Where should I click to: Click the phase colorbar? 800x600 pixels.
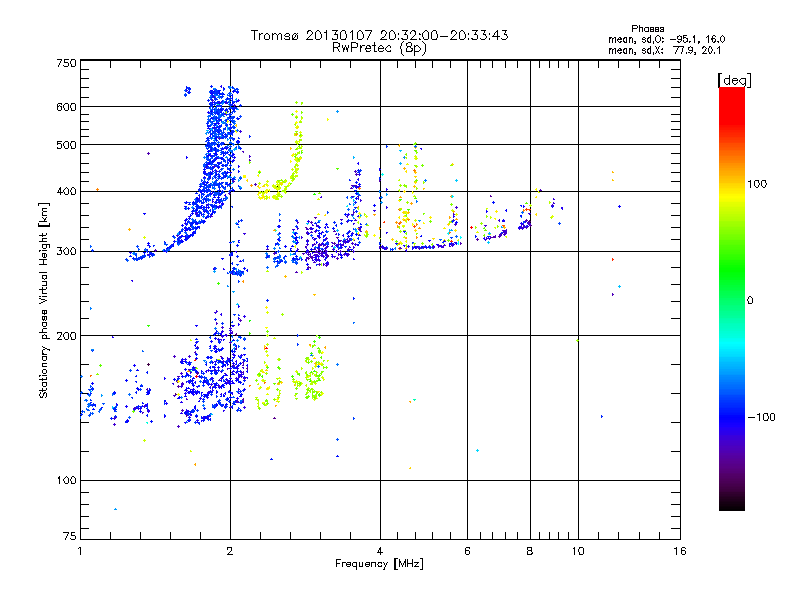[x=732, y=298]
